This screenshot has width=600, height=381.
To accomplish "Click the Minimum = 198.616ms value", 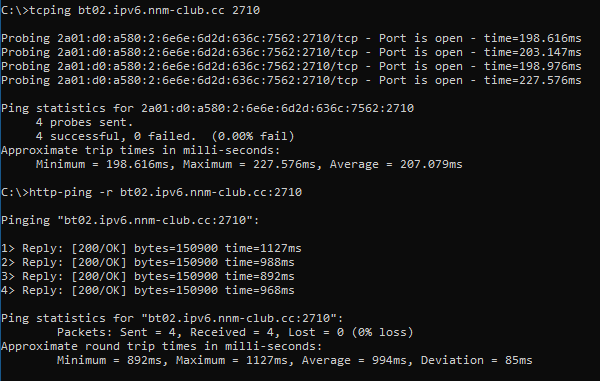I will pos(102,164).
